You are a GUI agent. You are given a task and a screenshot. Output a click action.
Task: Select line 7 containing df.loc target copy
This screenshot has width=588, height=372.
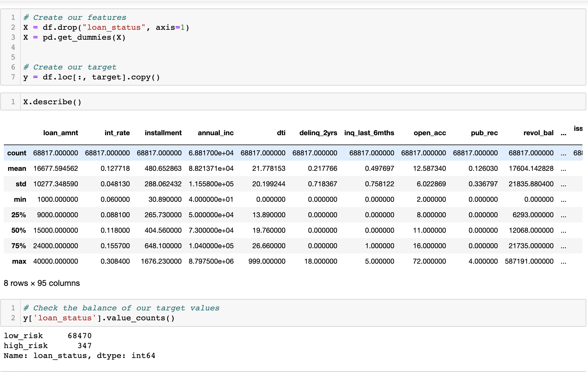[92, 77]
